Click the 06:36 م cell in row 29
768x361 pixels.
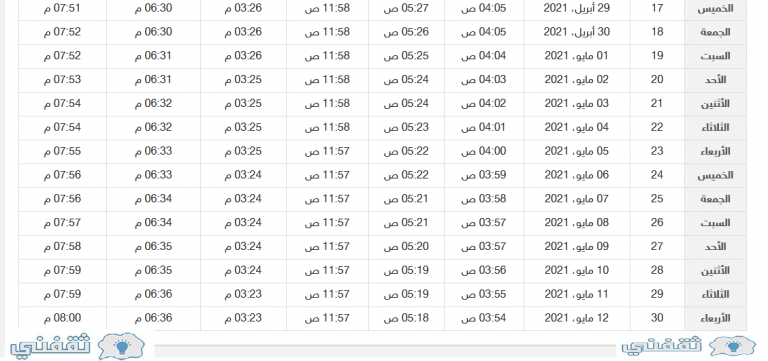pos(153,294)
